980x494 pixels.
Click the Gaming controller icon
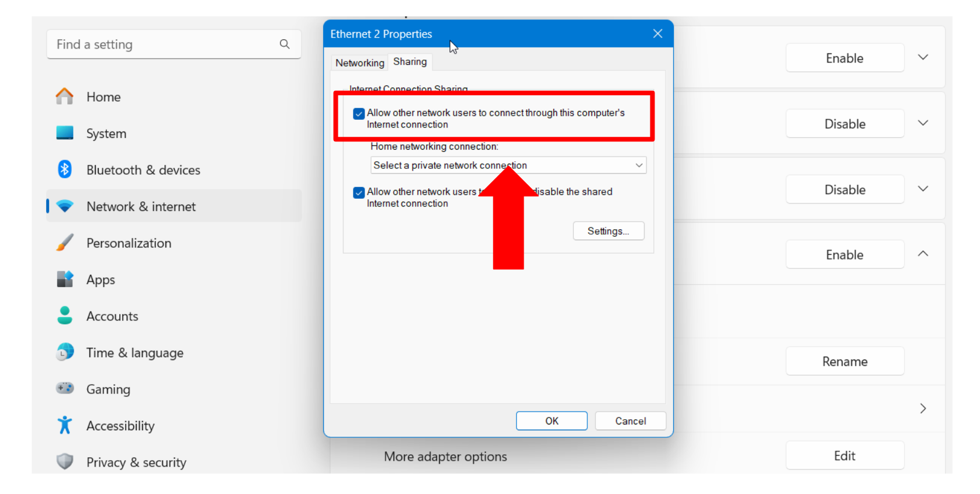click(64, 388)
